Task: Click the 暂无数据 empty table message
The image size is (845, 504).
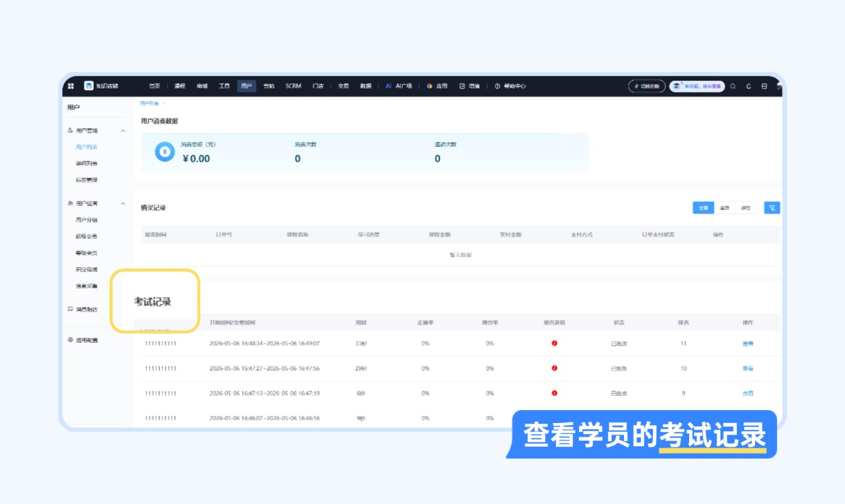Action: (x=461, y=254)
